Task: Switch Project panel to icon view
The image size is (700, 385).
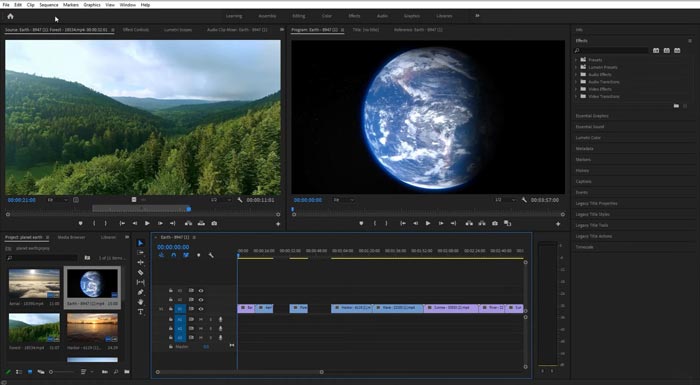Action: [30, 372]
